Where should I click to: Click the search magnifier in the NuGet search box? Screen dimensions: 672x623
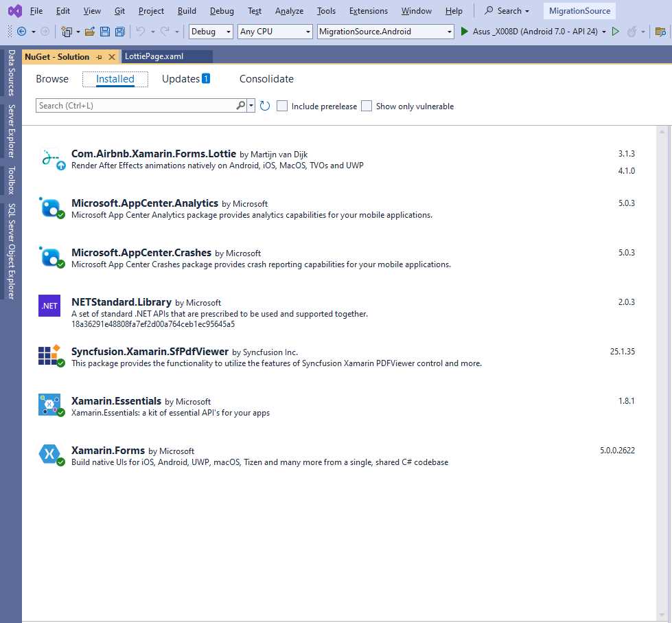coord(241,105)
